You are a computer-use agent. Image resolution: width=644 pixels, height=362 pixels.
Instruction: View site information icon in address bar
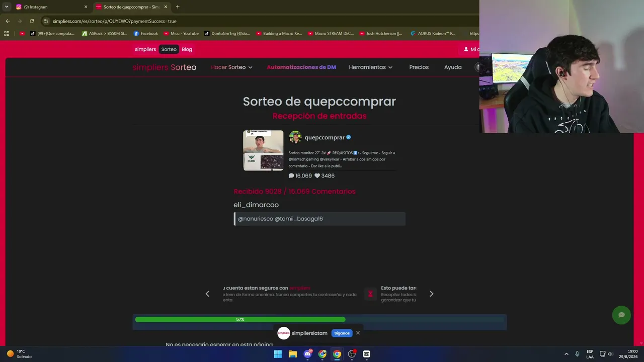[x=46, y=21]
